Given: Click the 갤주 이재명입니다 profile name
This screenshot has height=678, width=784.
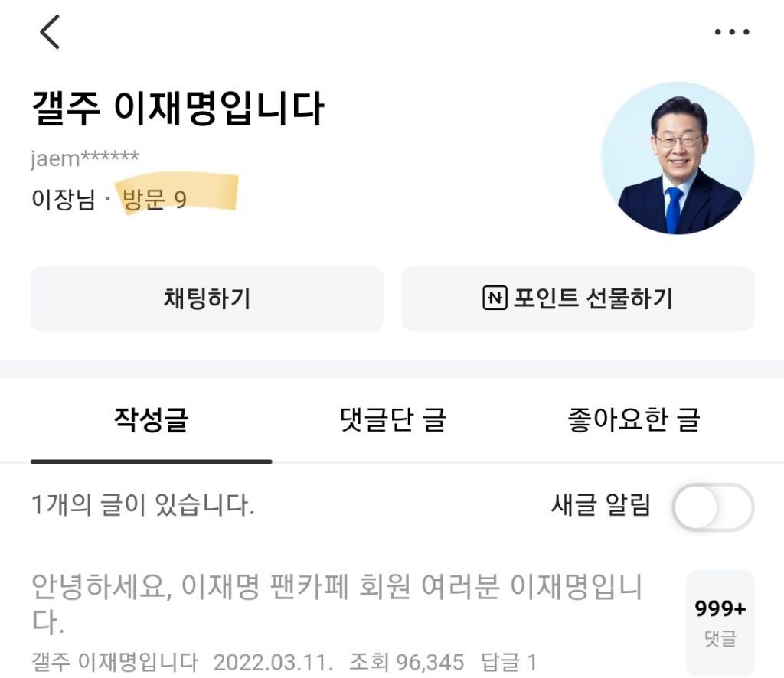Looking at the screenshot, I should point(180,107).
